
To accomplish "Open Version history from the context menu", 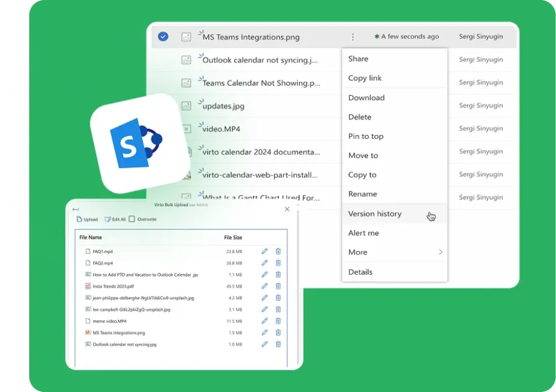I will pyautogui.click(x=395, y=214).
